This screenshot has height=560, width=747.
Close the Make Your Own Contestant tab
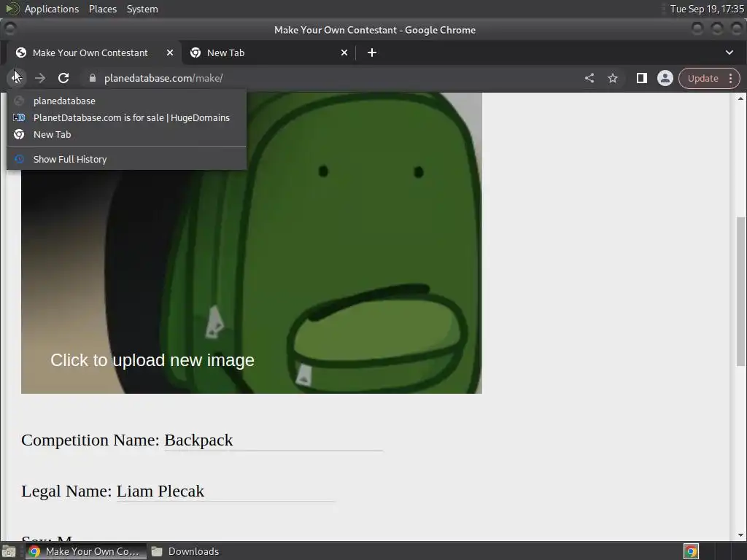169,52
